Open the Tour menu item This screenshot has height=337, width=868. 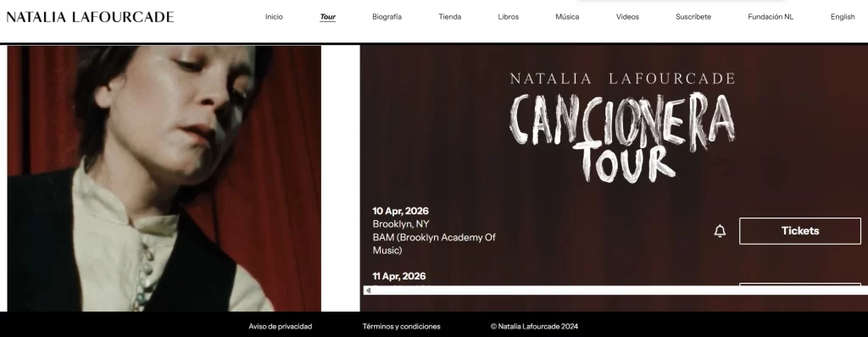tap(328, 17)
